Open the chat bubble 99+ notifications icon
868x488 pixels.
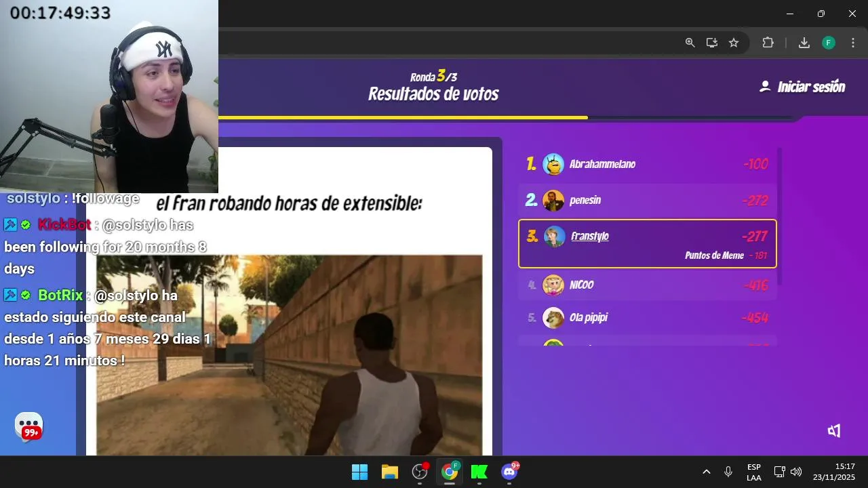(29, 426)
